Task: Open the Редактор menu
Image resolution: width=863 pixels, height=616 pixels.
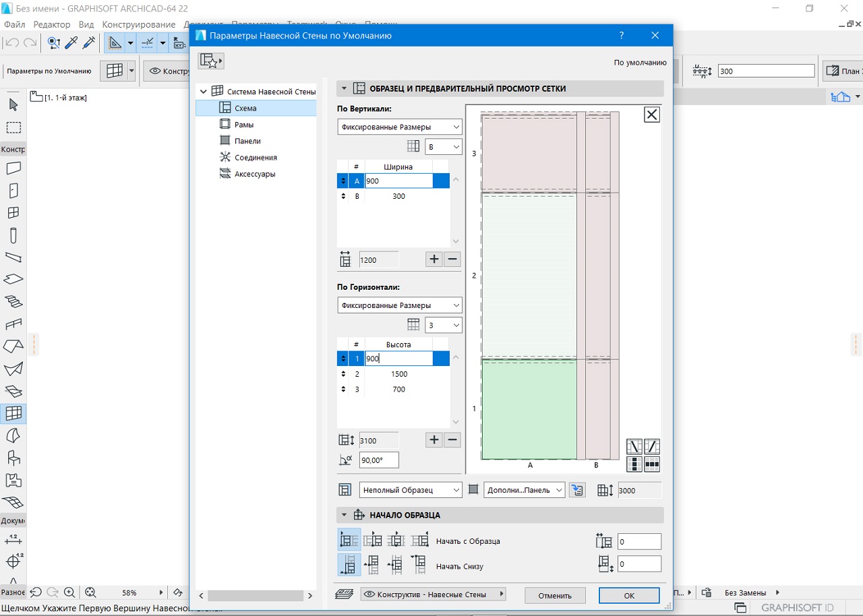Action: tap(51, 24)
